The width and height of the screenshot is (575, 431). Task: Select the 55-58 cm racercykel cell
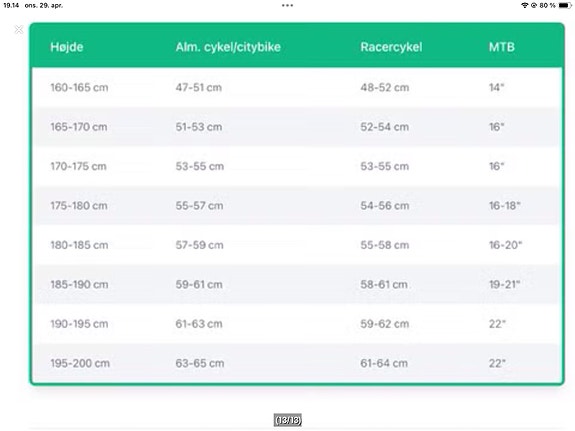[x=385, y=245]
